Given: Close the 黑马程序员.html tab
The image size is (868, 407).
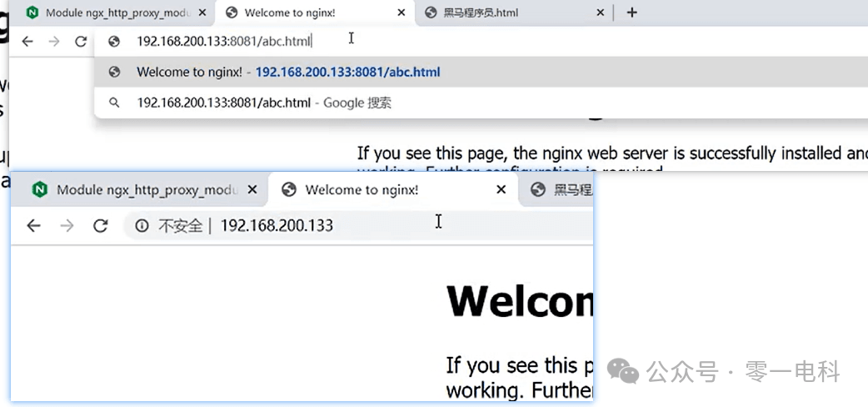Looking at the screenshot, I should click(x=600, y=13).
